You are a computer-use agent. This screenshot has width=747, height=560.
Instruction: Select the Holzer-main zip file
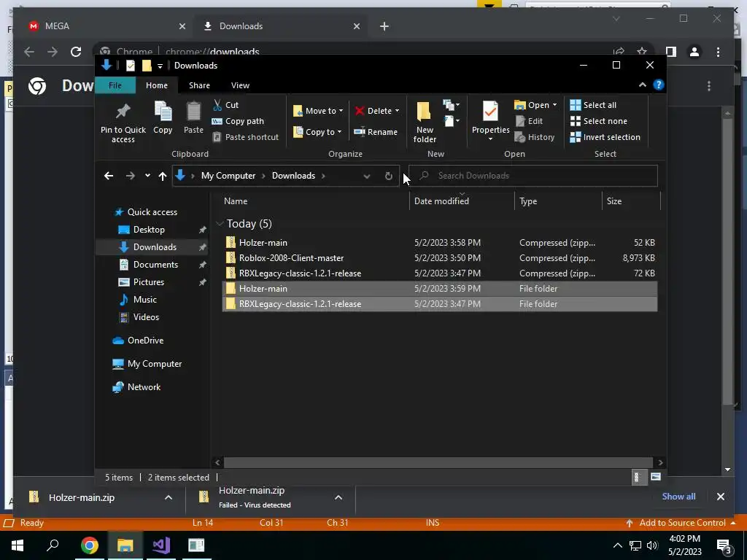[439, 242]
